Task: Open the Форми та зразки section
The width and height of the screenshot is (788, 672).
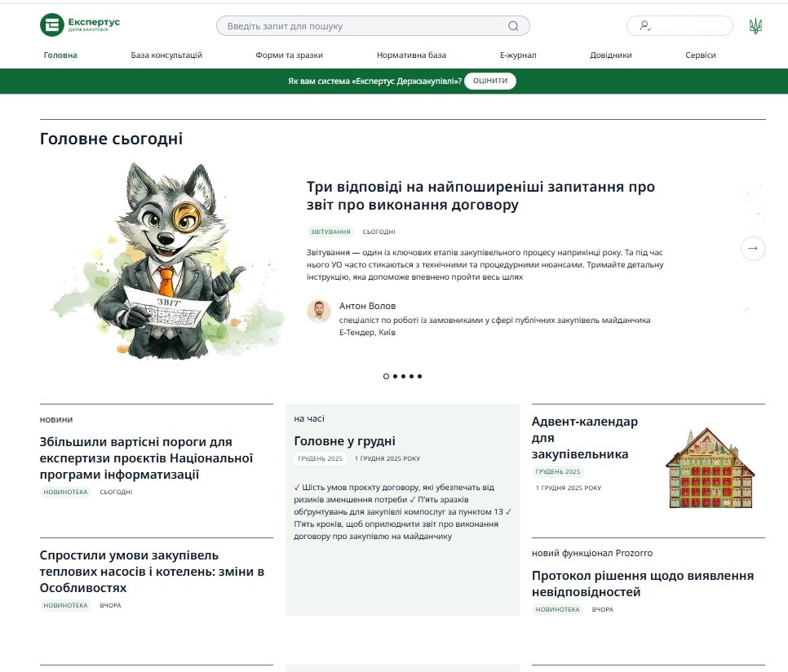Action: (x=290, y=55)
